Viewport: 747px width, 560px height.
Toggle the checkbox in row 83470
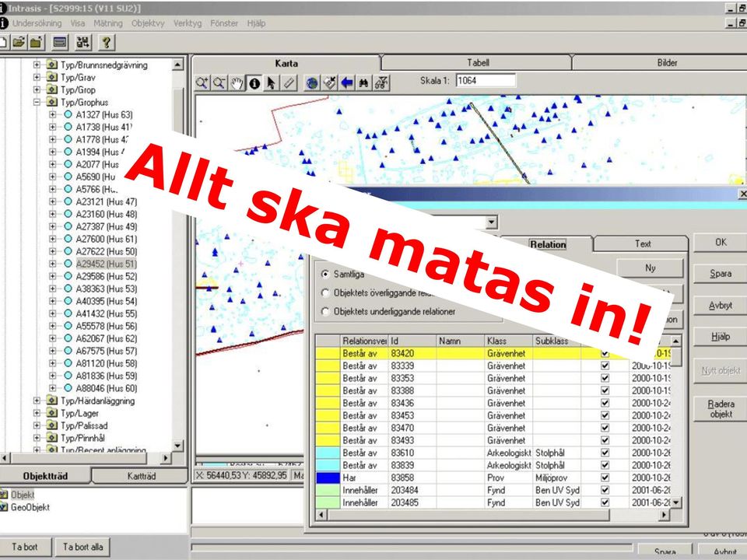click(605, 428)
